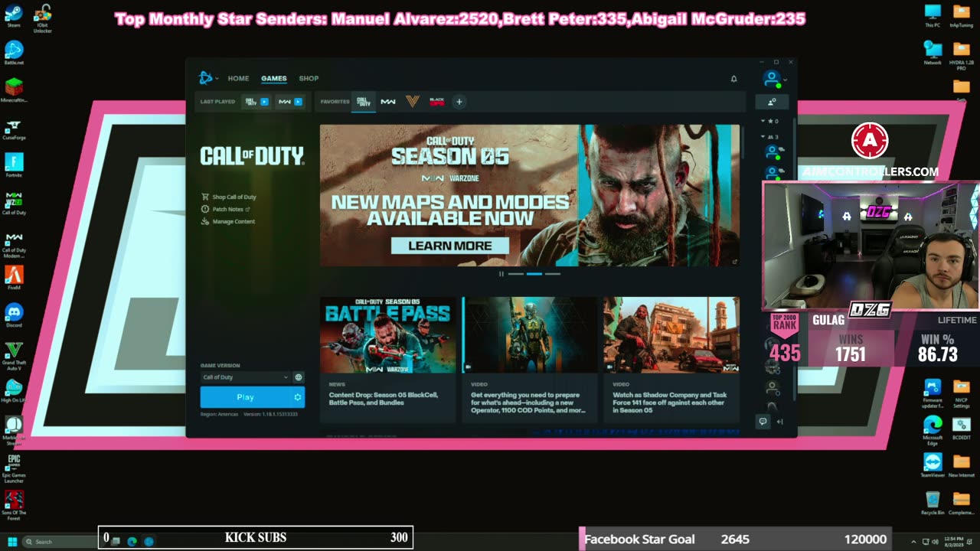Open IObit Unlocker desktop icon
980x551 pixels.
[x=43, y=18]
